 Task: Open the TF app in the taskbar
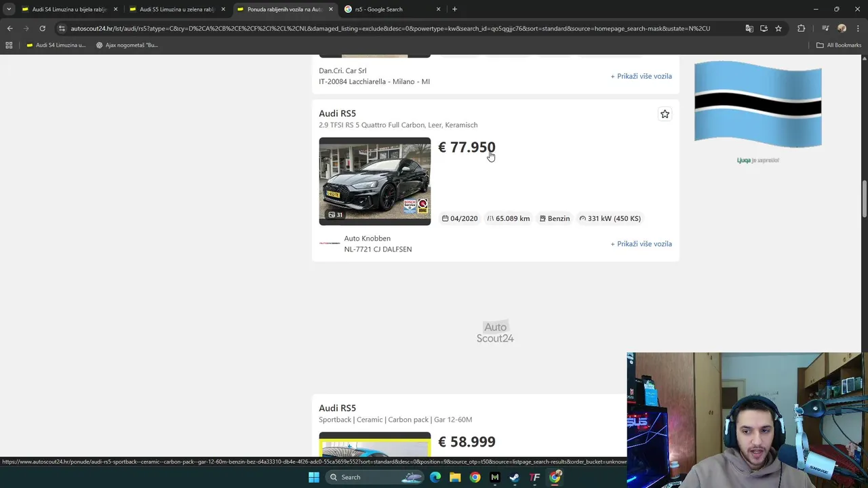pyautogui.click(x=534, y=477)
